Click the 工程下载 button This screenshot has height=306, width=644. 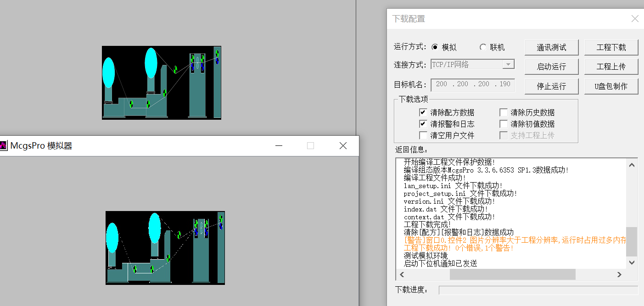pyautogui.click(x=611, y=47)
